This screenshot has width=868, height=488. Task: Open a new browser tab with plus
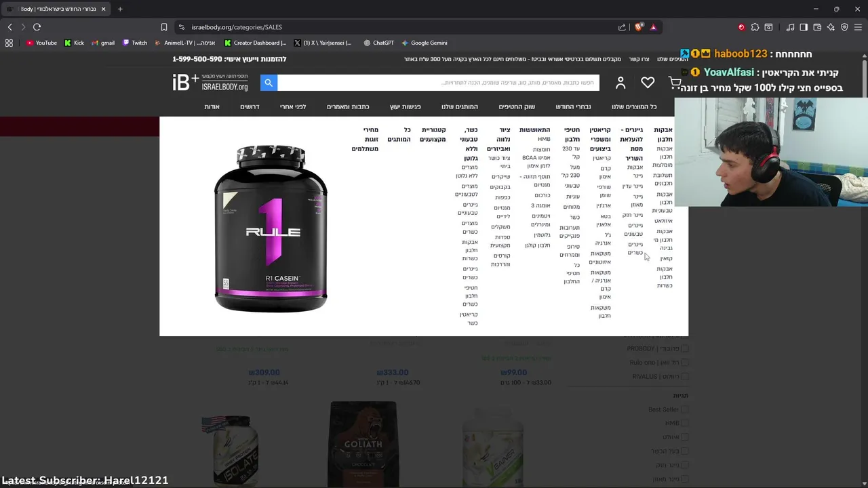120,9
